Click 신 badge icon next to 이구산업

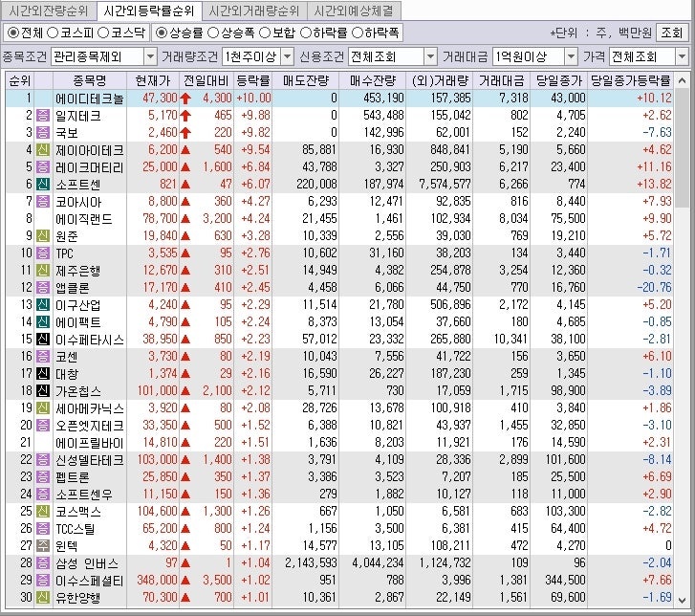(x=43, y=305)
